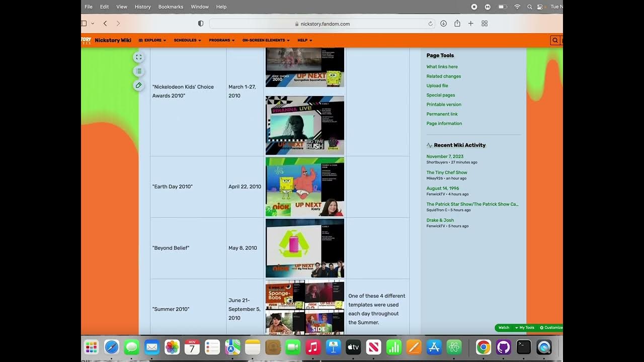Open the Earth Day 2010 screenshot thumbnail

(x=305, y=187)
